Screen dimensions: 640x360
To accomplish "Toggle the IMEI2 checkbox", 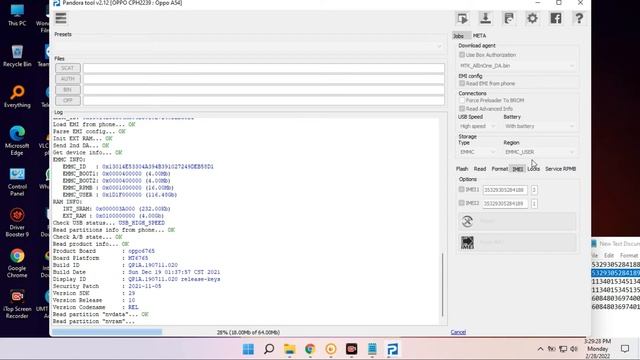I will (462, 203).
